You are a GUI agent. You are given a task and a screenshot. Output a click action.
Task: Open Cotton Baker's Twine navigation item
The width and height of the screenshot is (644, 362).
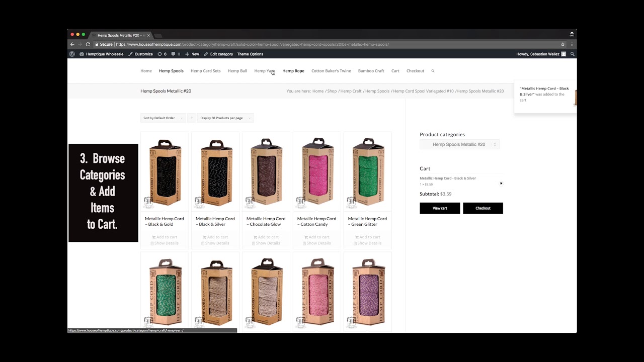331,71
